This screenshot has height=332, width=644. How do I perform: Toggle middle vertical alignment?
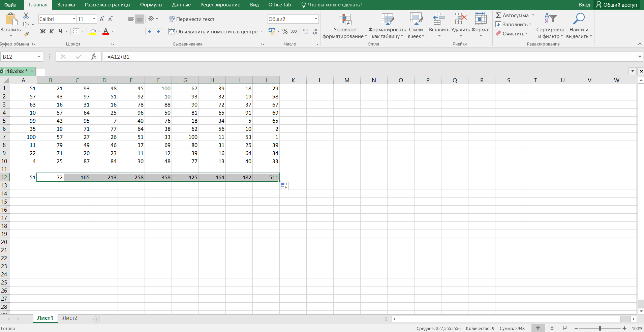pyautogui.click(x=131, y=19)
